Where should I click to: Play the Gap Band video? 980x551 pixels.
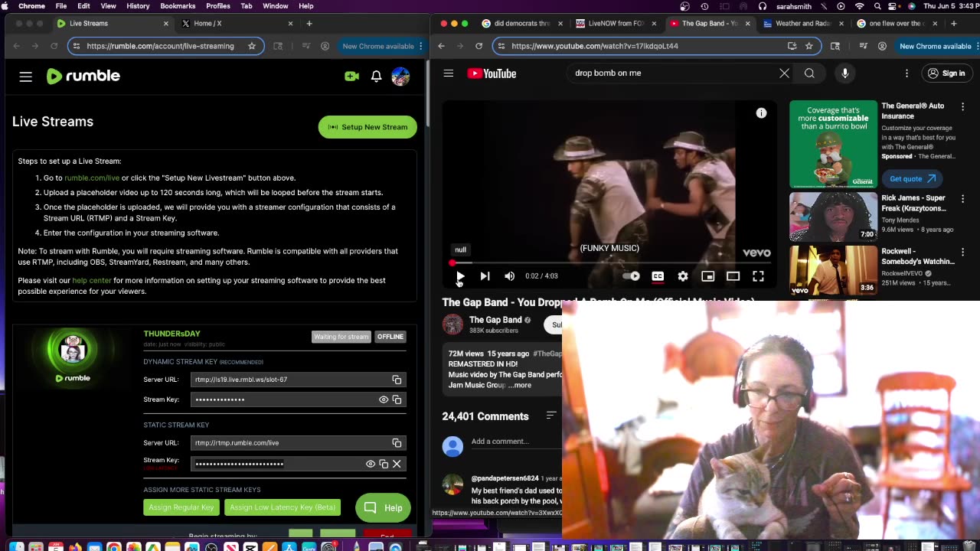460,276
